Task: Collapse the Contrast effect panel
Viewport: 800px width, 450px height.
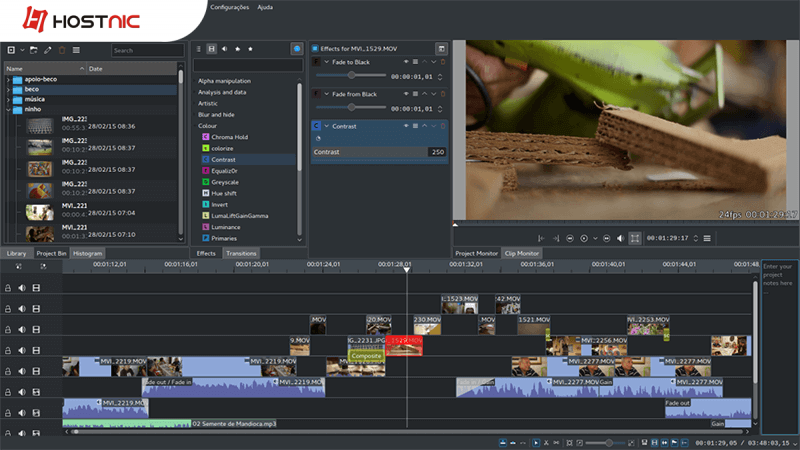Action: [x=327, y=126]
